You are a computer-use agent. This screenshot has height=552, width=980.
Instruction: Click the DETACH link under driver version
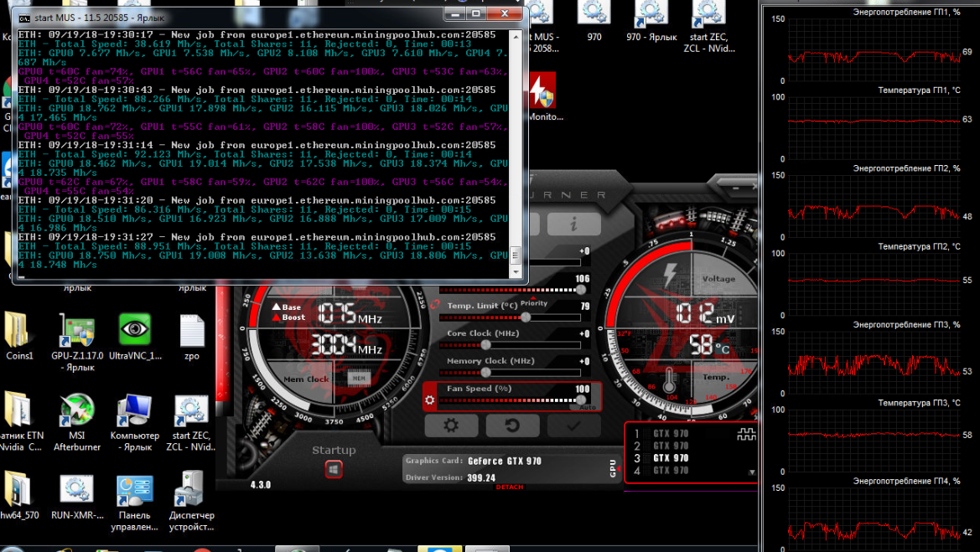tap(510, 487)
